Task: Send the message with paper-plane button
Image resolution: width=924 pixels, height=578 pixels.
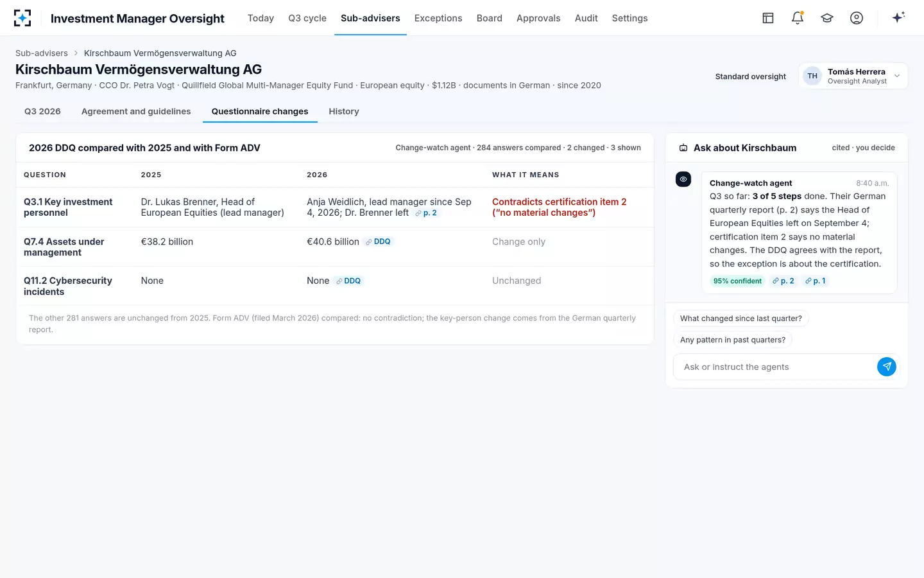Action: point(887,367)
